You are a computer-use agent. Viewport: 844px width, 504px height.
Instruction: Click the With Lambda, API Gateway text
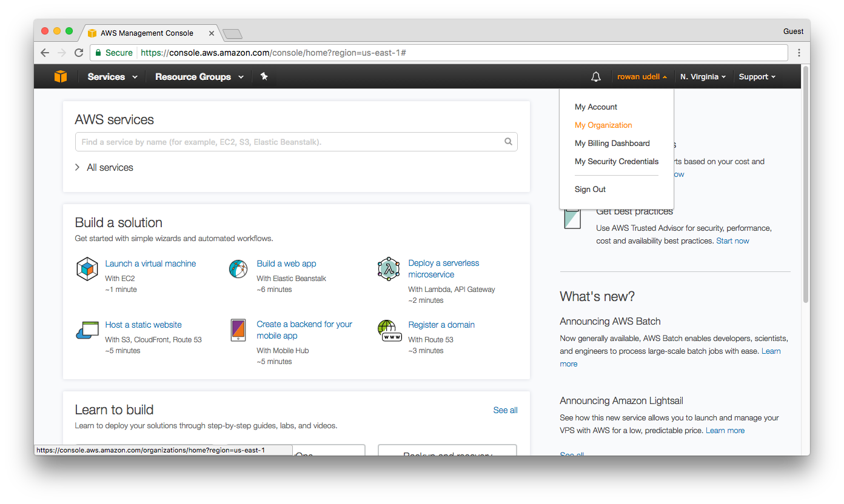(x=451, y=290)
